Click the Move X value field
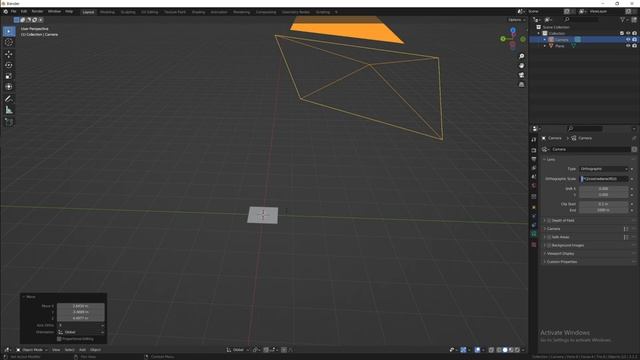 (80, 306)
